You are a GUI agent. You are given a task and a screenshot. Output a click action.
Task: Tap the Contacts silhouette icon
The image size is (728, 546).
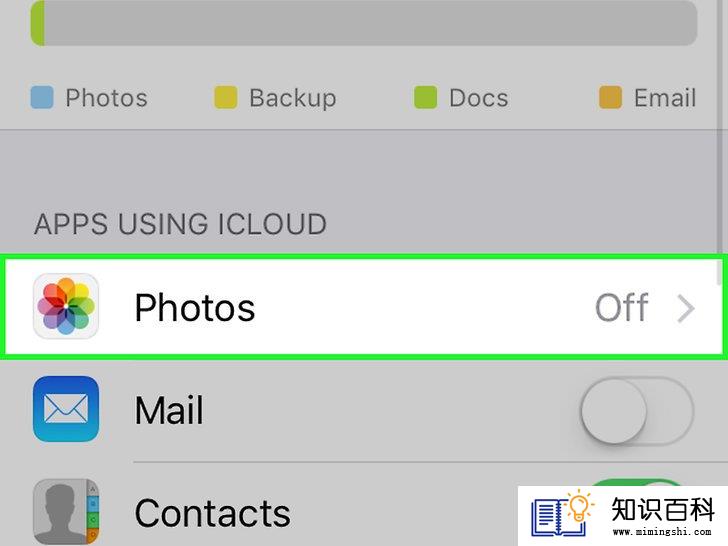pos(66,512)
